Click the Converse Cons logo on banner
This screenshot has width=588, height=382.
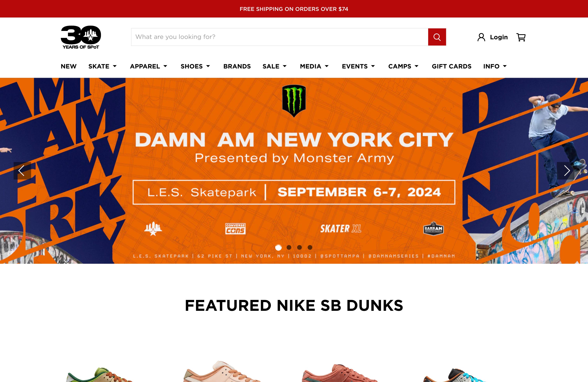pos(235,229)
